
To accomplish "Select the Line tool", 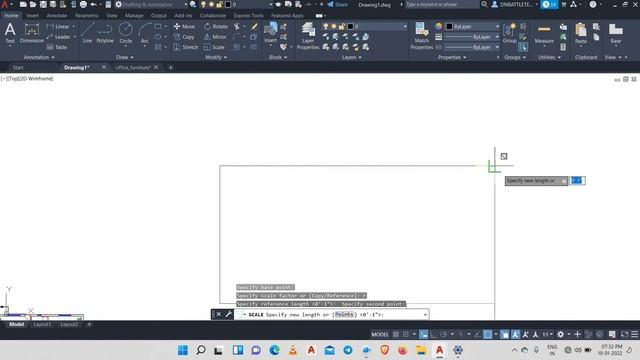I will pos(87,33).
